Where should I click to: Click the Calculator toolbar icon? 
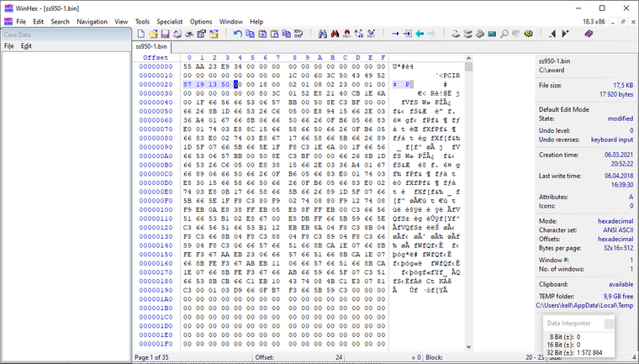pos(492,34)
